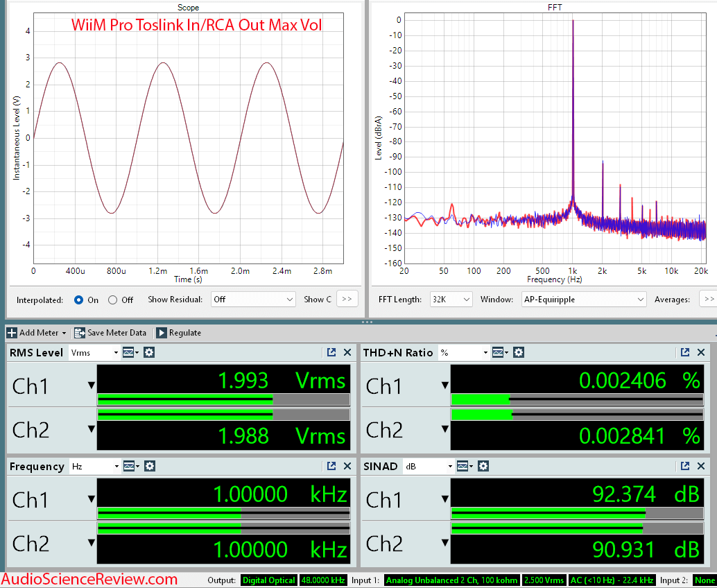This screenshot has width=717, height=588.
Task: Expand Ch2 arrow in Frequency meter
Action: (x=92, y=543)
